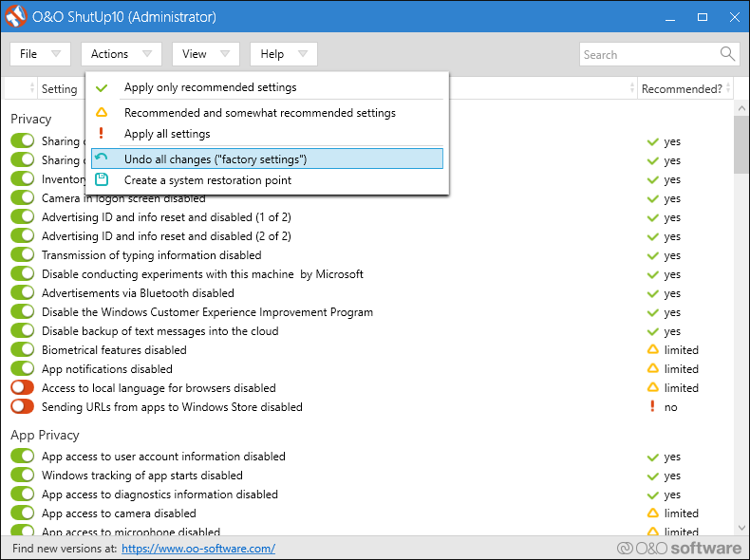Viewport: 750px width, 560px height.
Task: Click the scrollbar down arrow
Action: coord(741,528)
